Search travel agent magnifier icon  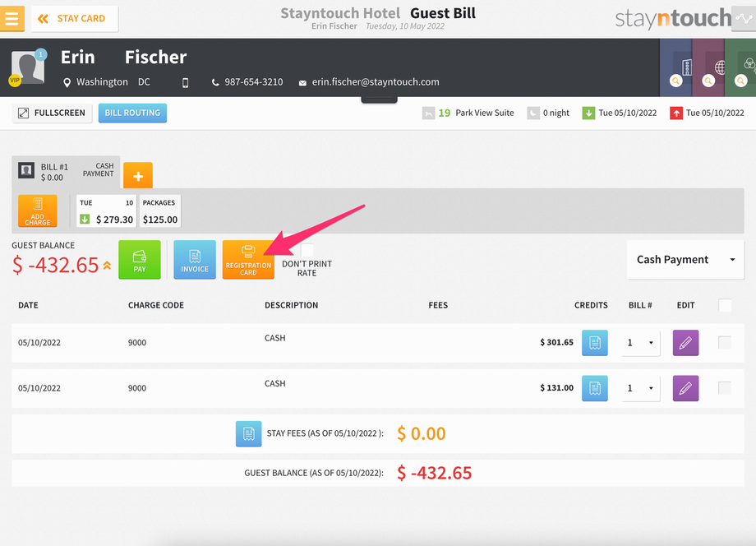click(708, 81)
